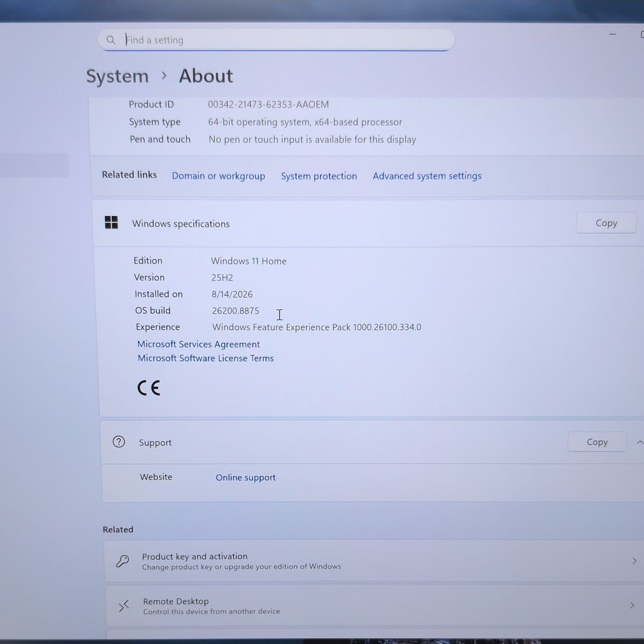Click the Remote Desktop title text
Image resolution: width=644 pixels, height=644 pixels.
[176, 601]
